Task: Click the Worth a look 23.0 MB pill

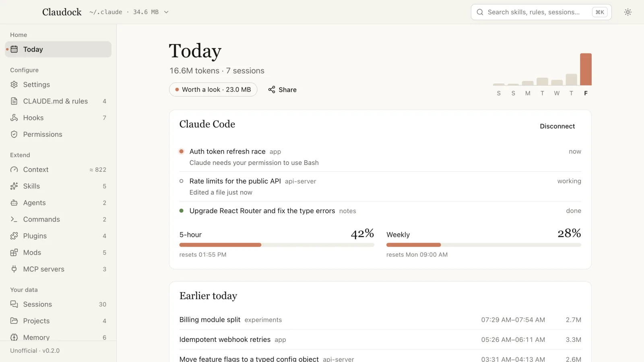Action: (213, 89)
